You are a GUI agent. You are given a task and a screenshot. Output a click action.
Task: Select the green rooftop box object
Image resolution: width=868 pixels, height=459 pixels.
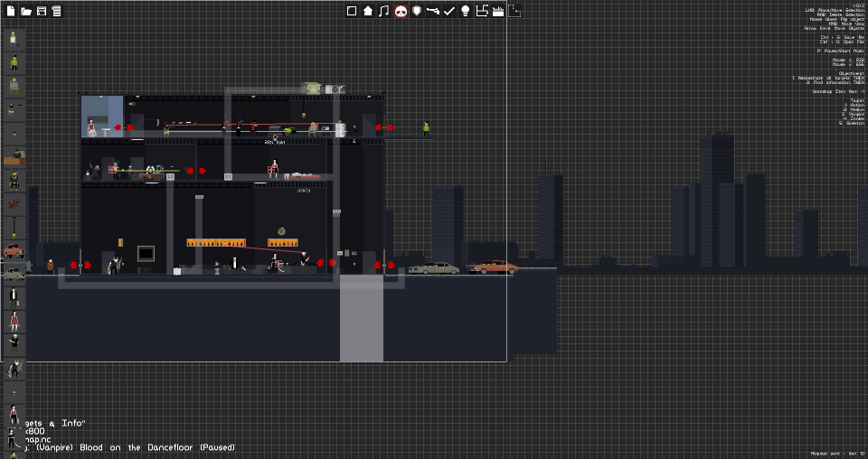pyautogui.click(x=312, y=89)
